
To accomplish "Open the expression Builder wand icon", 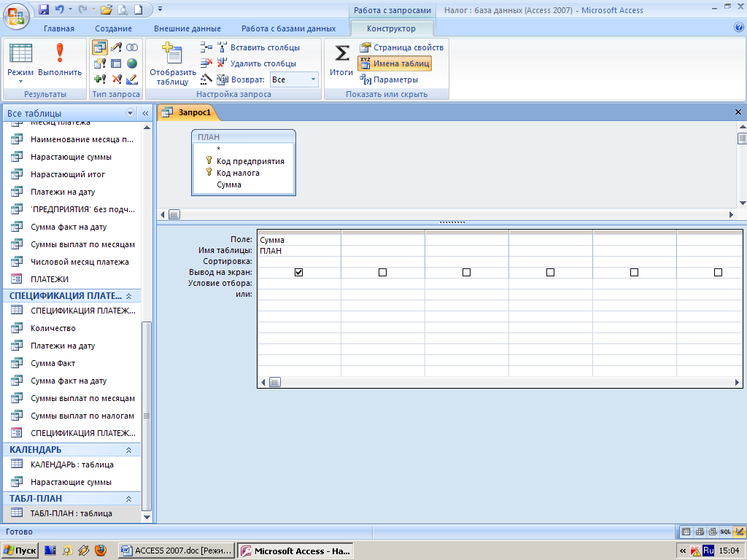I will click(206, 79).
